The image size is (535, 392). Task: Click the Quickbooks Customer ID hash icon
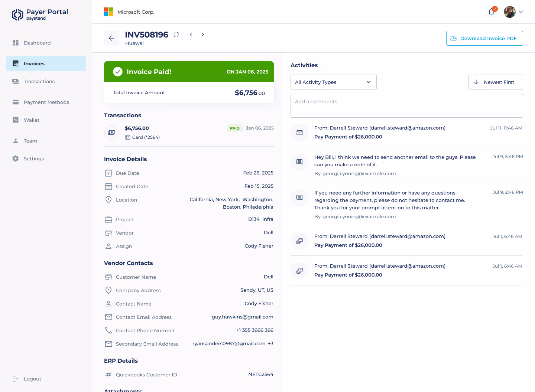coord(108,375)
